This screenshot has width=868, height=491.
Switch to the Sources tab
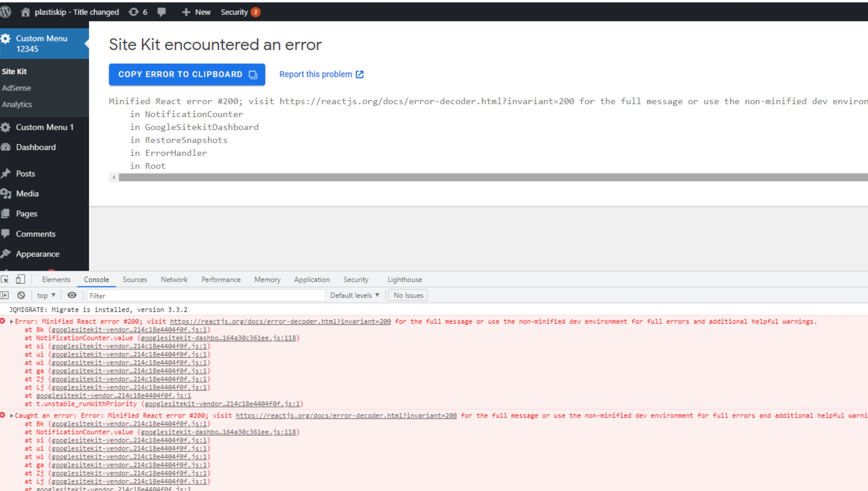(135, 280)
